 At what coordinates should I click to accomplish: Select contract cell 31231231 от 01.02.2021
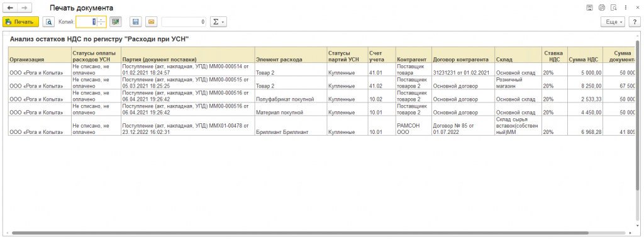pos(464,69)
